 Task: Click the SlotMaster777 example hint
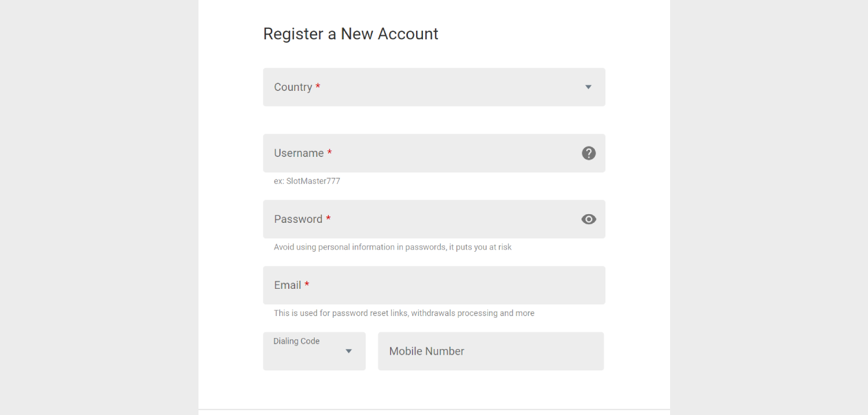307,181
